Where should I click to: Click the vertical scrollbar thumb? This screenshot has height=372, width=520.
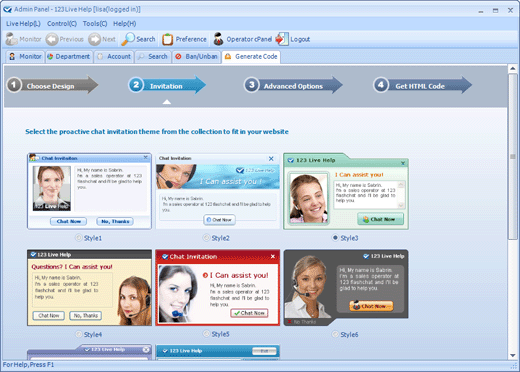click(x=513, y=157)
